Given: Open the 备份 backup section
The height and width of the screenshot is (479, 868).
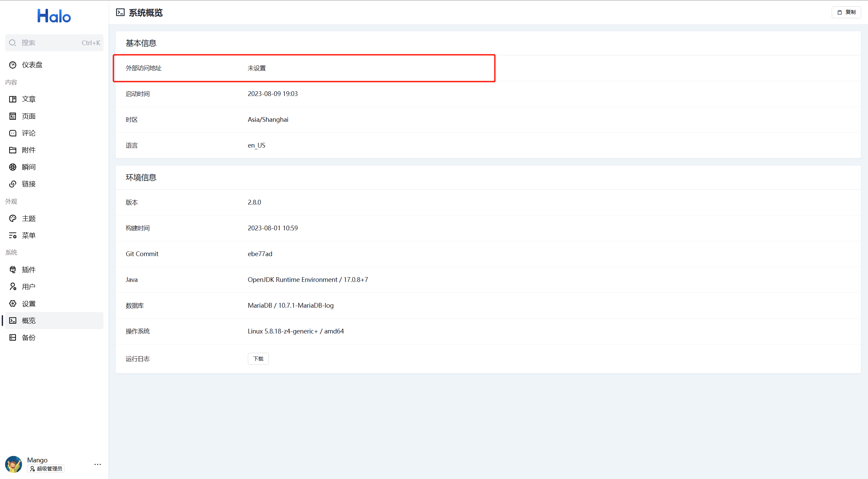Looking at the screenshot, I should tap(29, 338).
